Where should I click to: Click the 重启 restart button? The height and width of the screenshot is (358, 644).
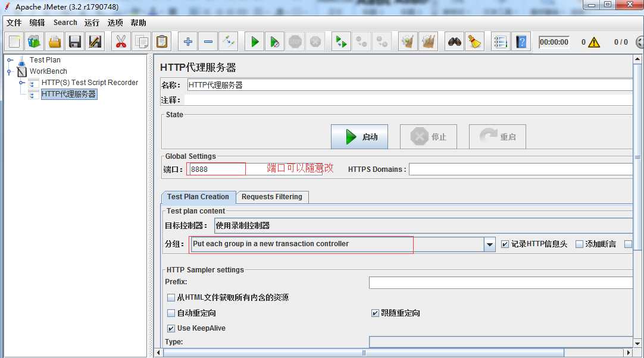pyautogui.click(x=498, y=137)
